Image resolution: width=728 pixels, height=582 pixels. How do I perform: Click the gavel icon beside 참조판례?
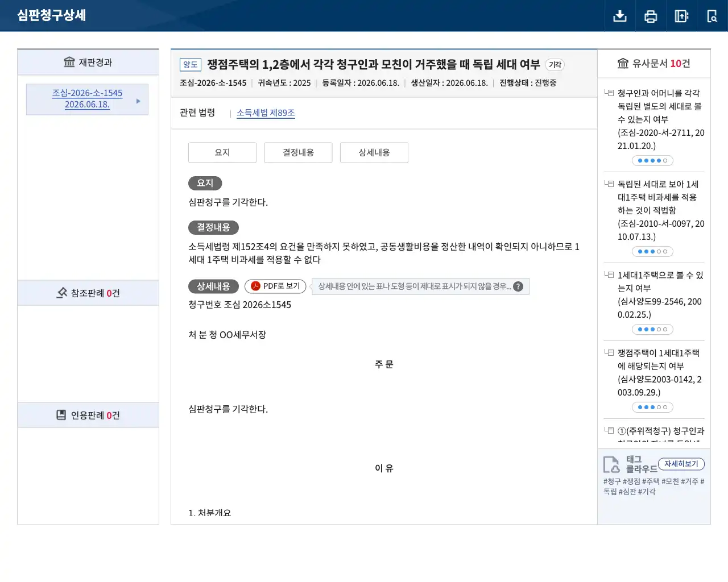(x=62, y=293)
